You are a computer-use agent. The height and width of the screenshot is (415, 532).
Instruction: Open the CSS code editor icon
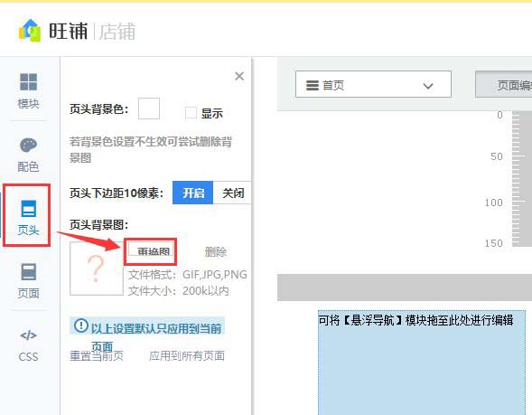click(x=28, y=345)
